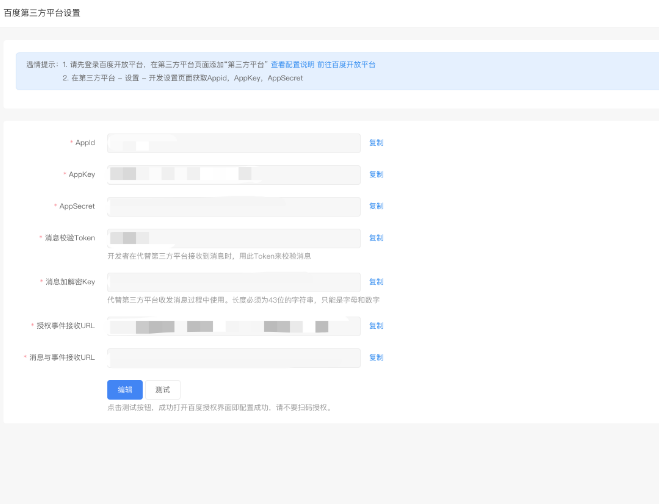659x504 pixels.
Task: Go to 前往百度开放平台 link
Action: [x=346, y=64]
